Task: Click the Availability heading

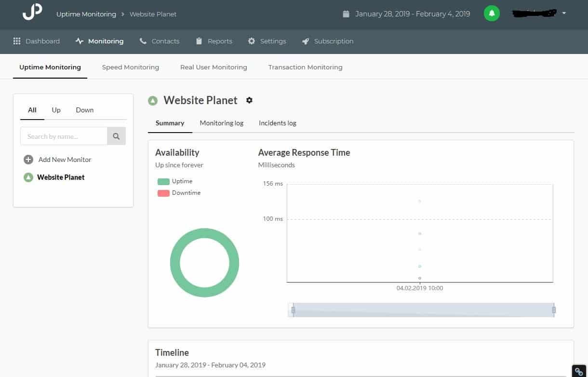Action: (177, 152)
